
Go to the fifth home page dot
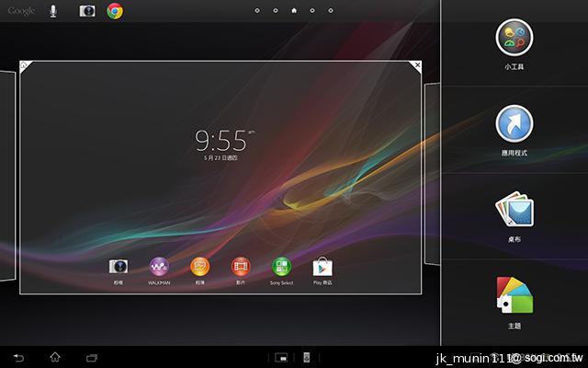point(331,10)
